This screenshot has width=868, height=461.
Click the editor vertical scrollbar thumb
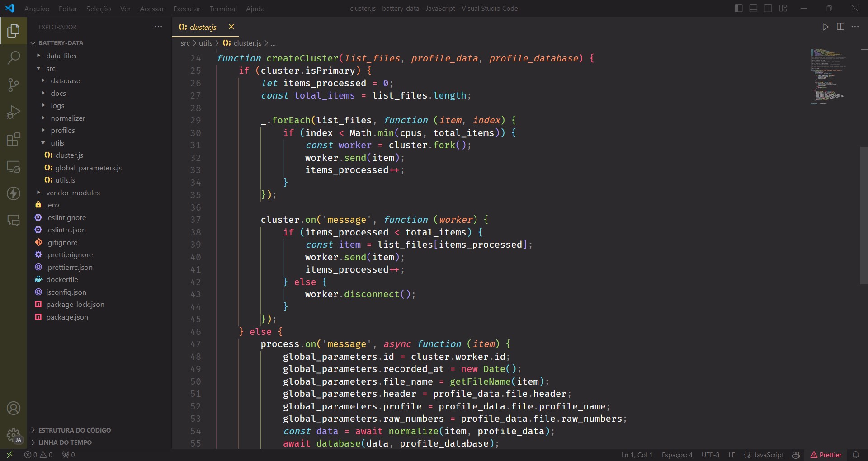[863, 216]
